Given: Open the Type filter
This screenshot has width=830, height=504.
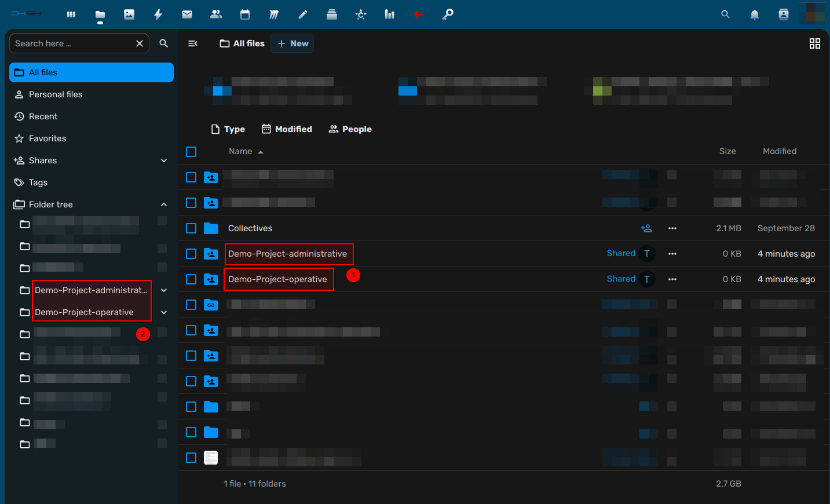Looking at the screenshot, I should (x=228, y=129).
